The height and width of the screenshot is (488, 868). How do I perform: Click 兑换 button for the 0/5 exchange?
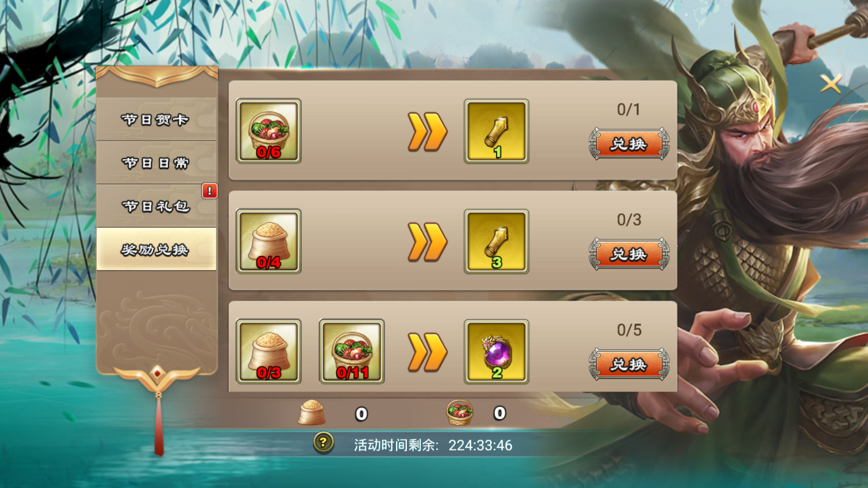[x=629, y=365]
